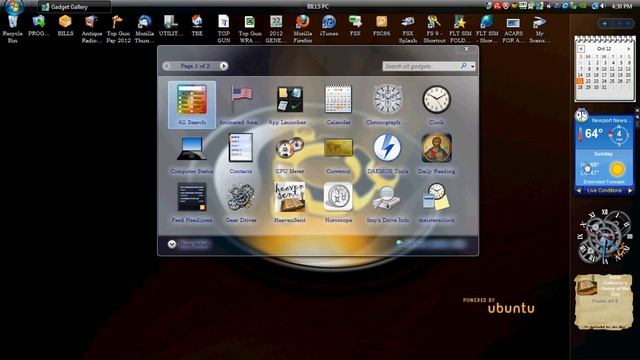The width and height of the screenshot is (640, 360).
Task: Expand Show details in gadget gallery
Action: pos(189,244)
